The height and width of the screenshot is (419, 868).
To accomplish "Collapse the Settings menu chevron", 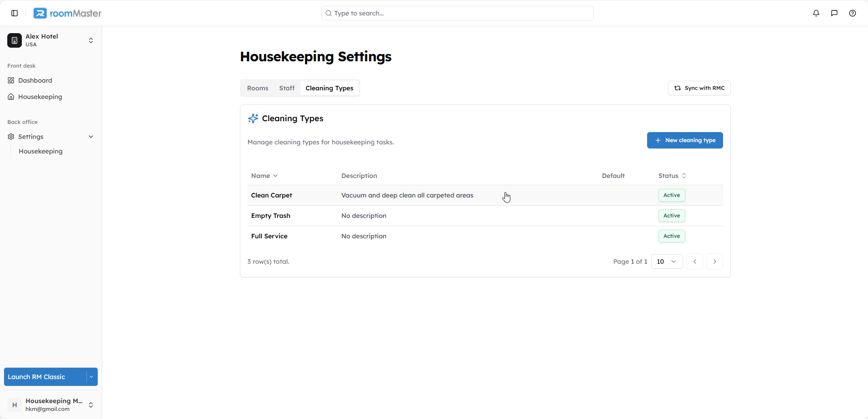I will 91,137.
